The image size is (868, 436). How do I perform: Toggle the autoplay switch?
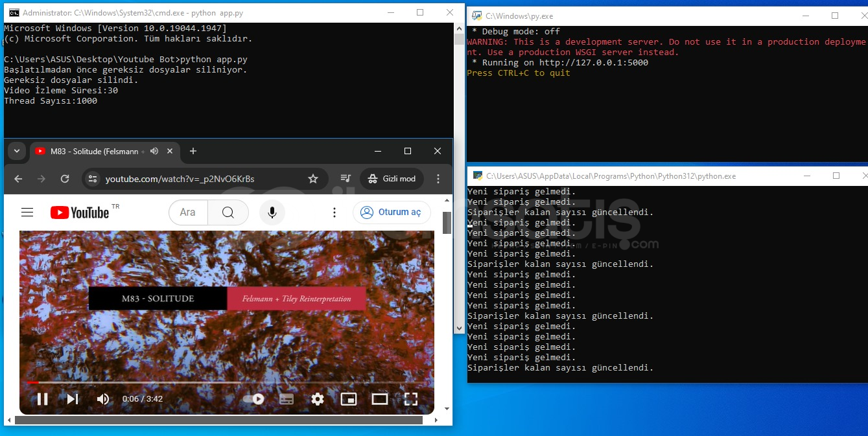[x=253, y=399]
